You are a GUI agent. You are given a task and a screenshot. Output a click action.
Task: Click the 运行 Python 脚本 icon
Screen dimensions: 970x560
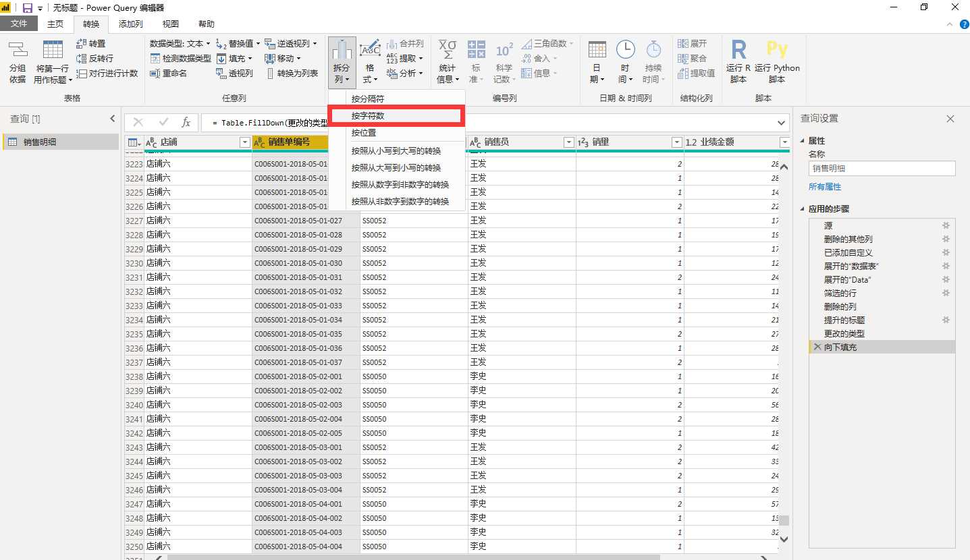777,50
